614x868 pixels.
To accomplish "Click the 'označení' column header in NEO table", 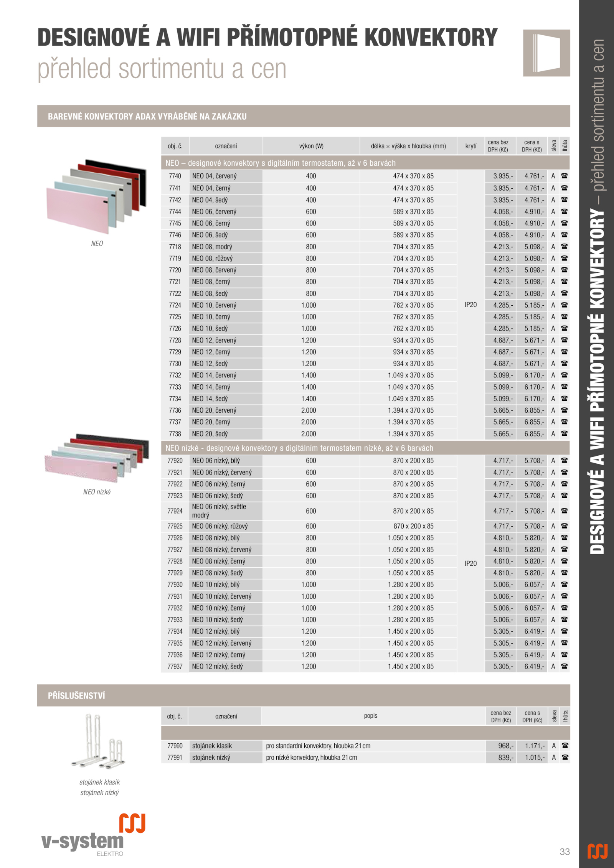I will 226,146.
